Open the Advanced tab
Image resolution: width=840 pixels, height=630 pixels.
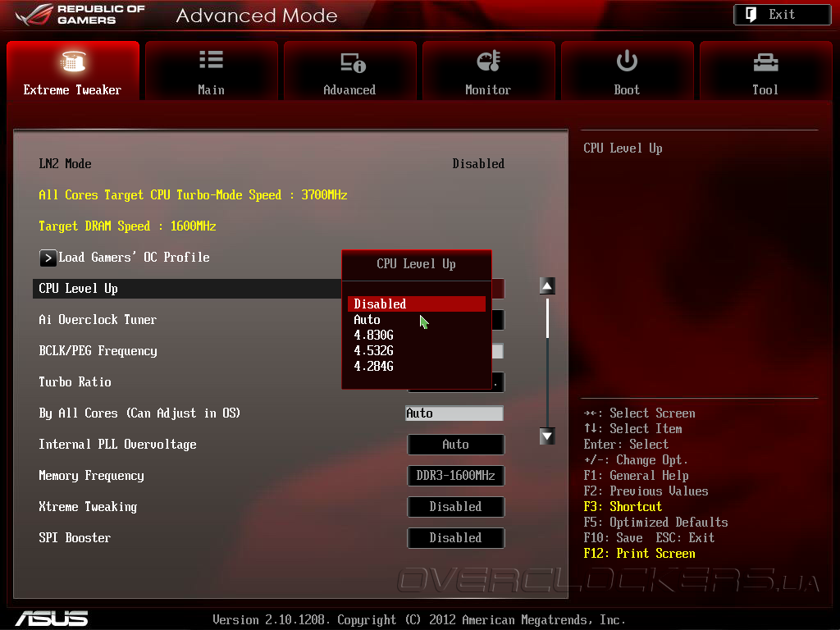[349, 71]
